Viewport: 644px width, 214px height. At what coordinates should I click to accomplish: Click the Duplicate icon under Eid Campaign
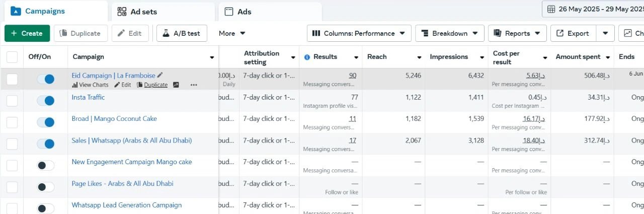tap(140, 85)
